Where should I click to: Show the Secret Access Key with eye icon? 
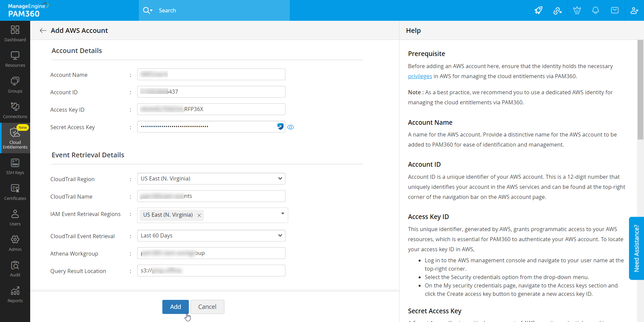tap(290, 127)
